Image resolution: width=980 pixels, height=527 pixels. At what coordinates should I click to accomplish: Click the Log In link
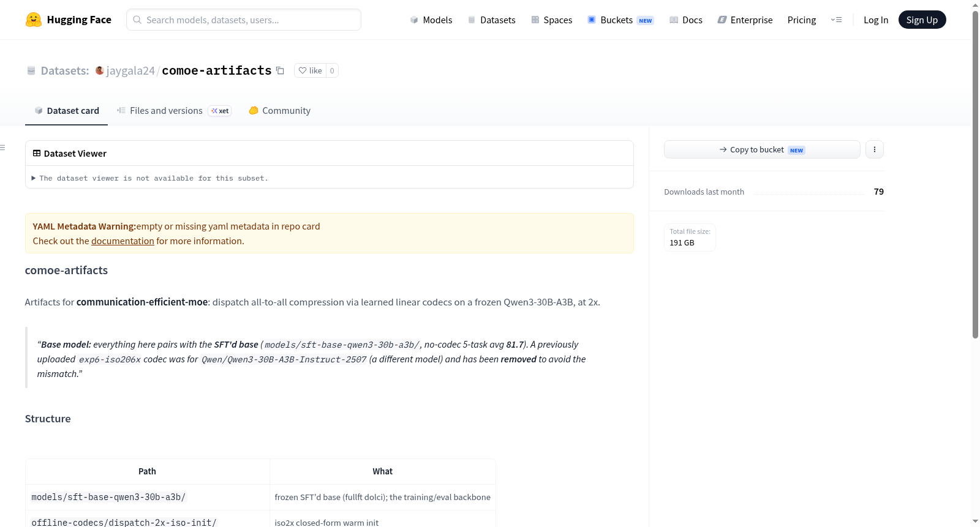876,20
